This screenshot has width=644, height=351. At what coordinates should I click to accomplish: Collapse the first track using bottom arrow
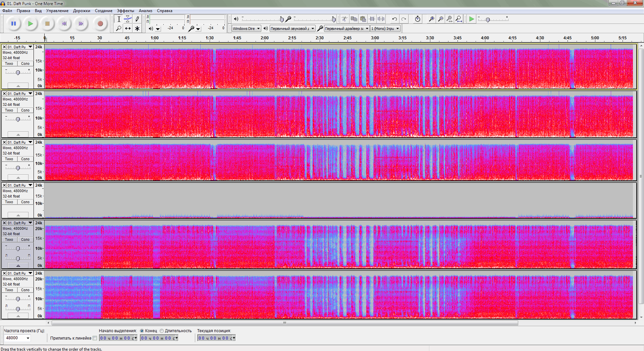(x=18, y=86)
